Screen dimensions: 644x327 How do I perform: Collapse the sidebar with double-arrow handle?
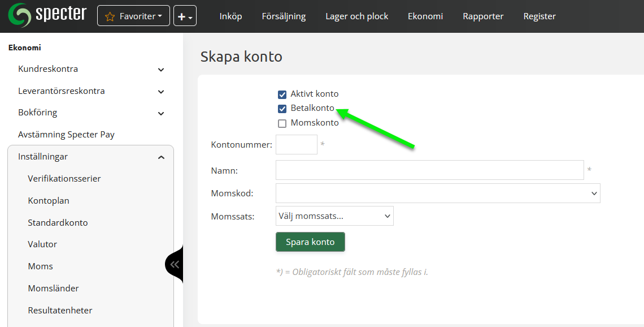point(175,264)
